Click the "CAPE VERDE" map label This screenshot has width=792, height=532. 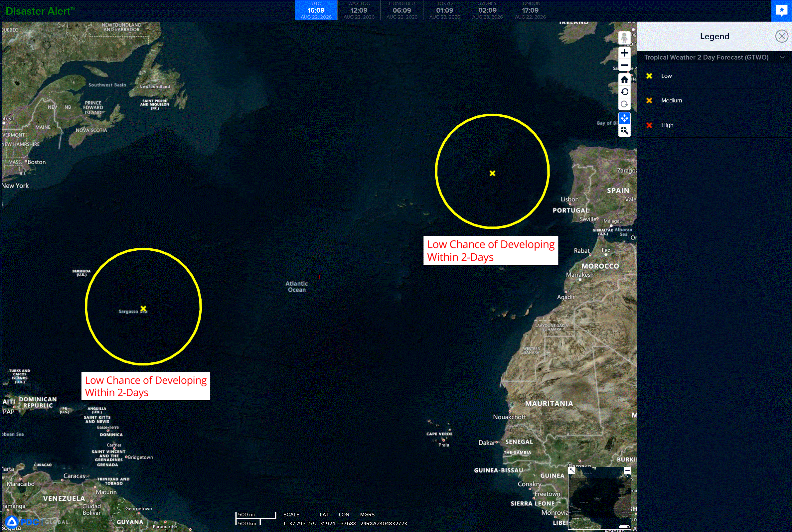pyautogui.click(x=439, y=434)
